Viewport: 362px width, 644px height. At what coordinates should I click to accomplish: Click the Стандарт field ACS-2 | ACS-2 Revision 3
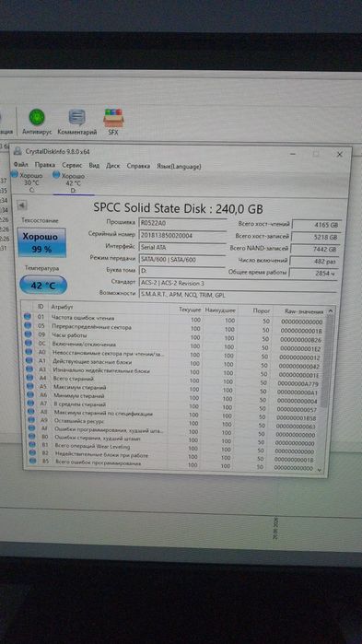point(239,283)
